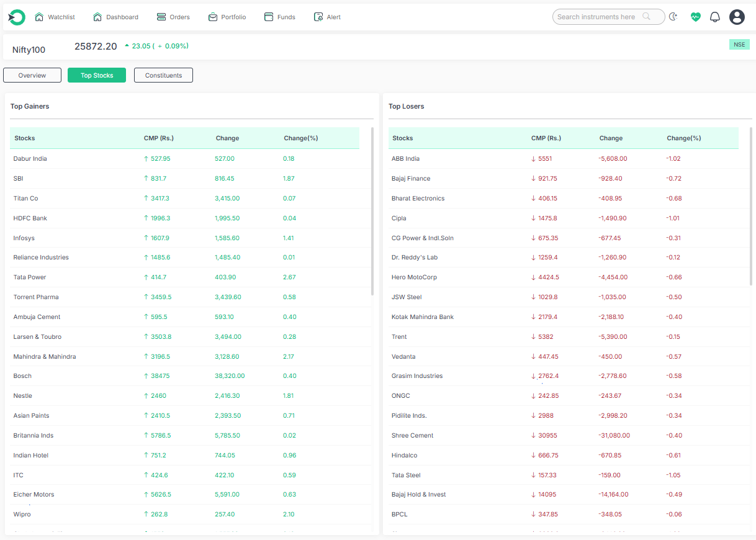Click the Search instruments input field
This screenshot has height=540, width=756.
[x=597, y=17]
